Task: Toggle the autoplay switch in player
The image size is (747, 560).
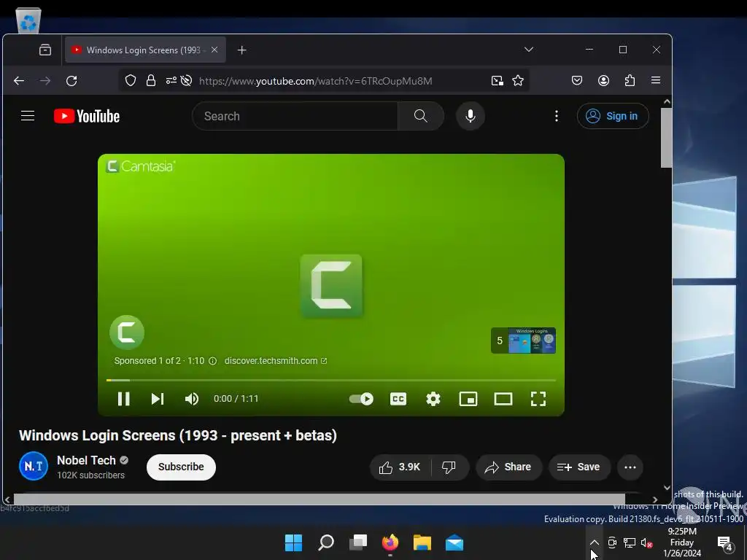Action: tap(361, 399)
